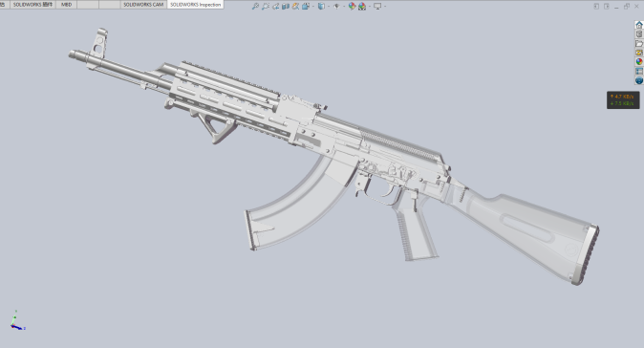Minimize the document window

click(x=616, y=7)
